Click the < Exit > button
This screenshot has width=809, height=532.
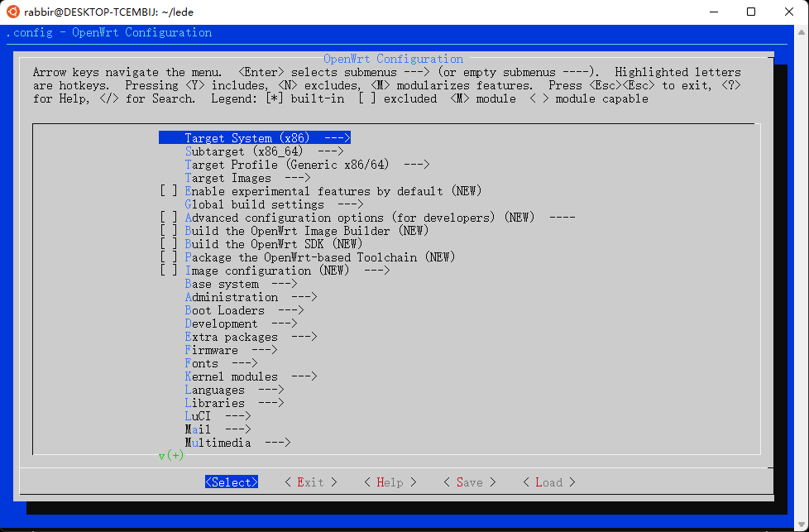310,482
